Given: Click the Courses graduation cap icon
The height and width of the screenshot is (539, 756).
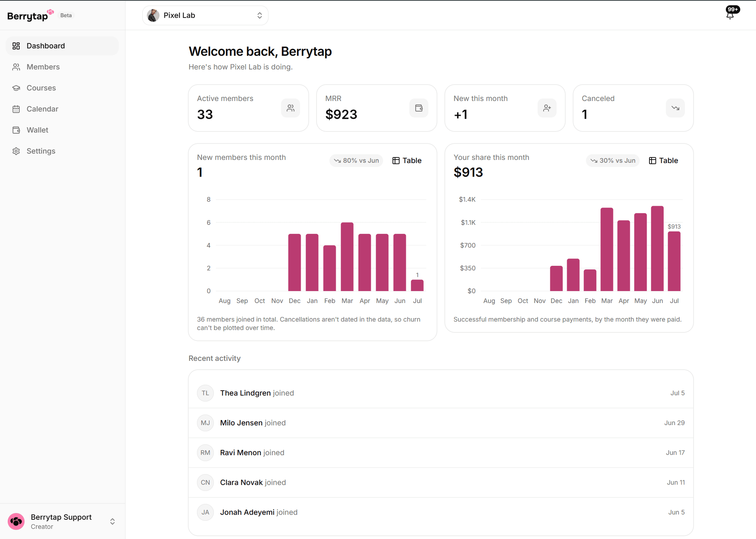Looking at the screenshot, I should click(x=16, y=88).
